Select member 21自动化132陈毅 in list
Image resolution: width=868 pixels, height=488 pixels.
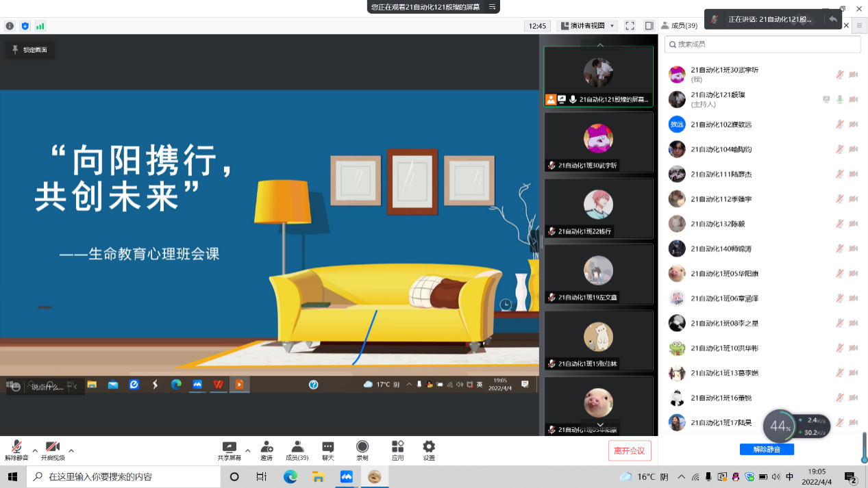tap(763, 224)
